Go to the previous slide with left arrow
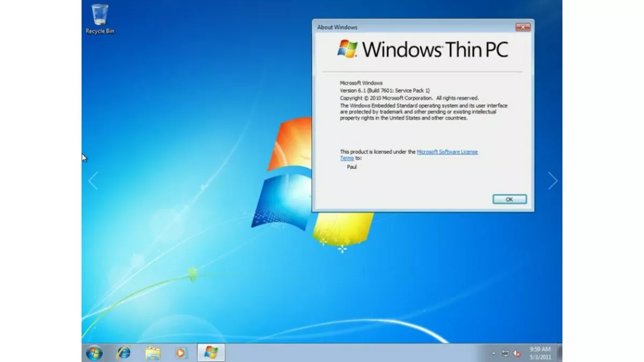 click(x=93, y=181)
